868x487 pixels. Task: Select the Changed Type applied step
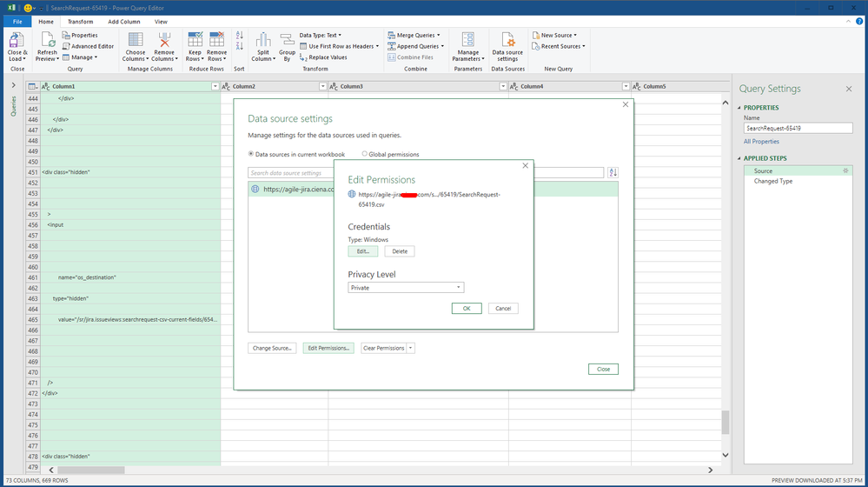click(x=798, y=181)
